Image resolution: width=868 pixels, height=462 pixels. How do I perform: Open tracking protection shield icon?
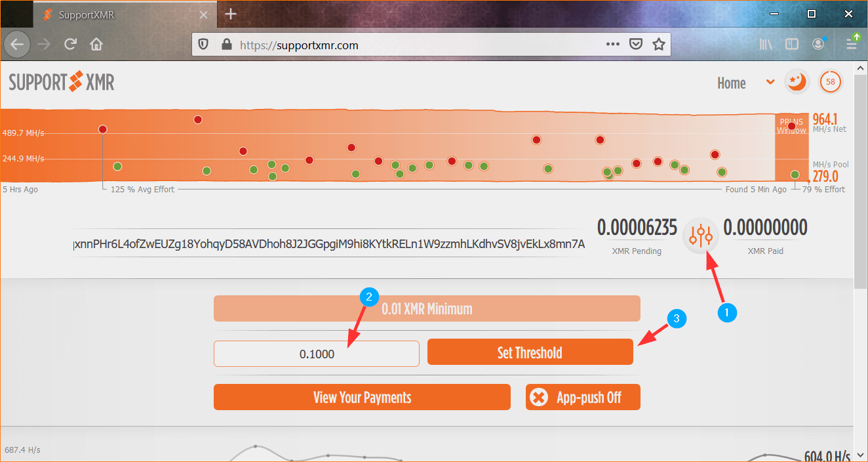204,45
